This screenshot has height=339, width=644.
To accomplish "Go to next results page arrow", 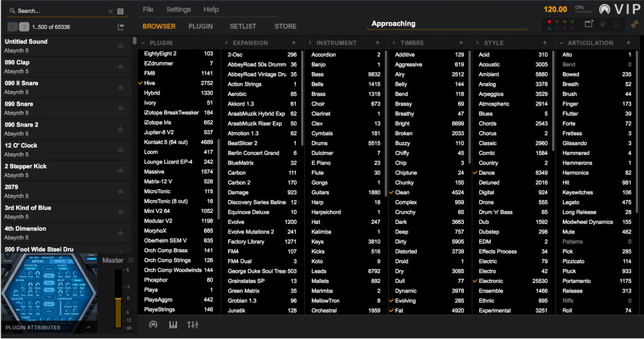I will (24, 26).
